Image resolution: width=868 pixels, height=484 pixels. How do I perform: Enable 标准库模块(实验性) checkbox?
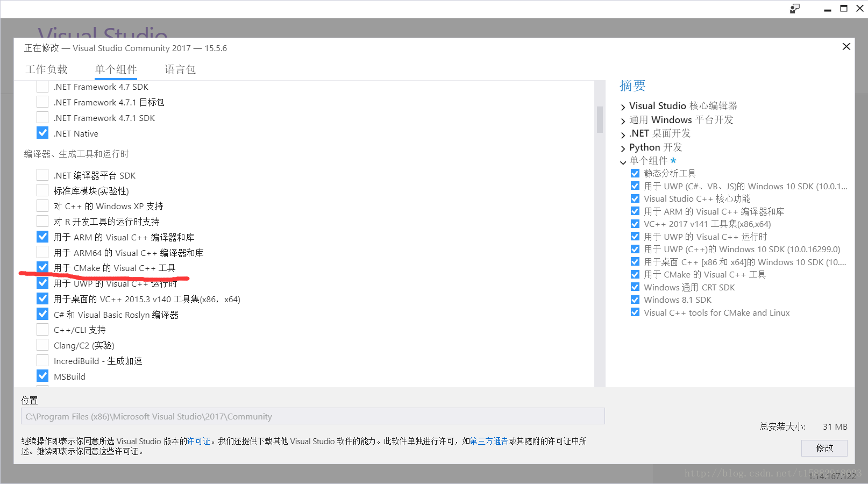tap(42, 190)
